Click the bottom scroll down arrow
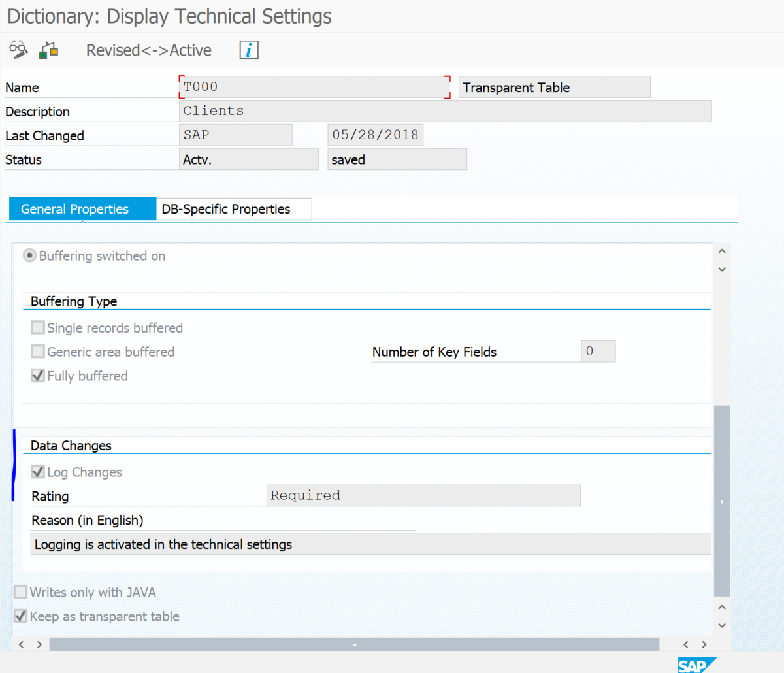 722,625
